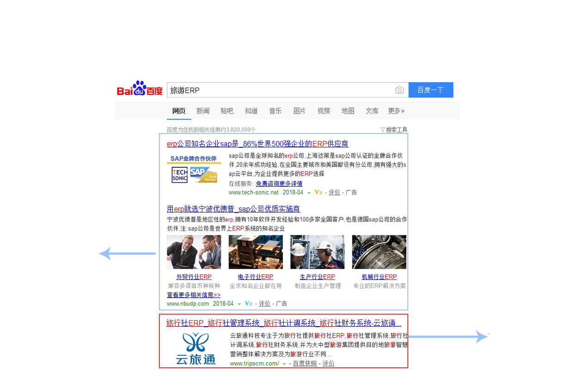Click 评价 link for www.tripscm.com result
The image size is (588, 371).
click(328, 364)
